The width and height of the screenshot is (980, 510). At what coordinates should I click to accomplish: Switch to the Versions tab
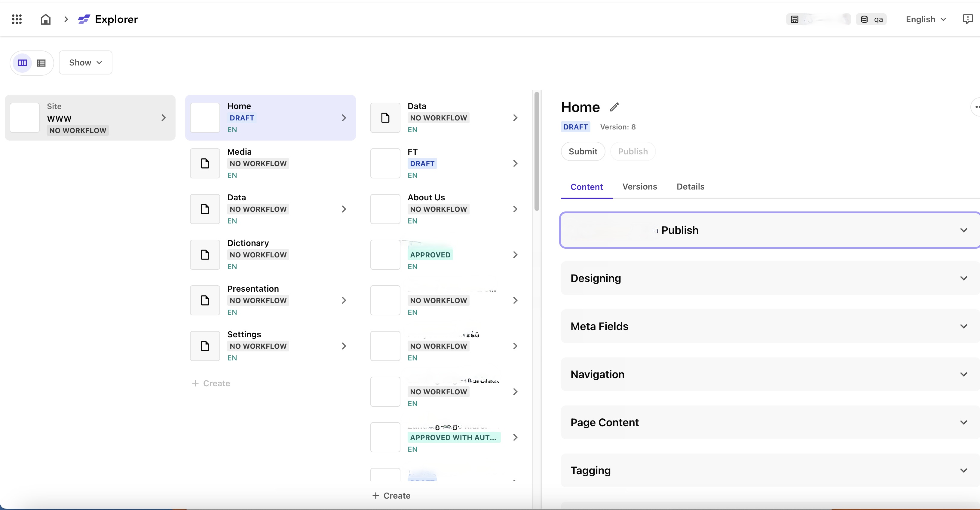(x=639, y=187)
